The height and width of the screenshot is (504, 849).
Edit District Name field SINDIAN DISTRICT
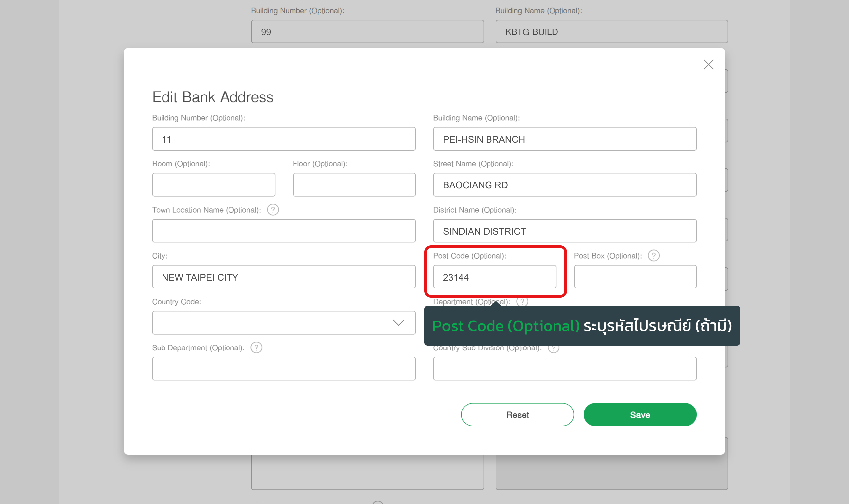(x=565, y=230)
